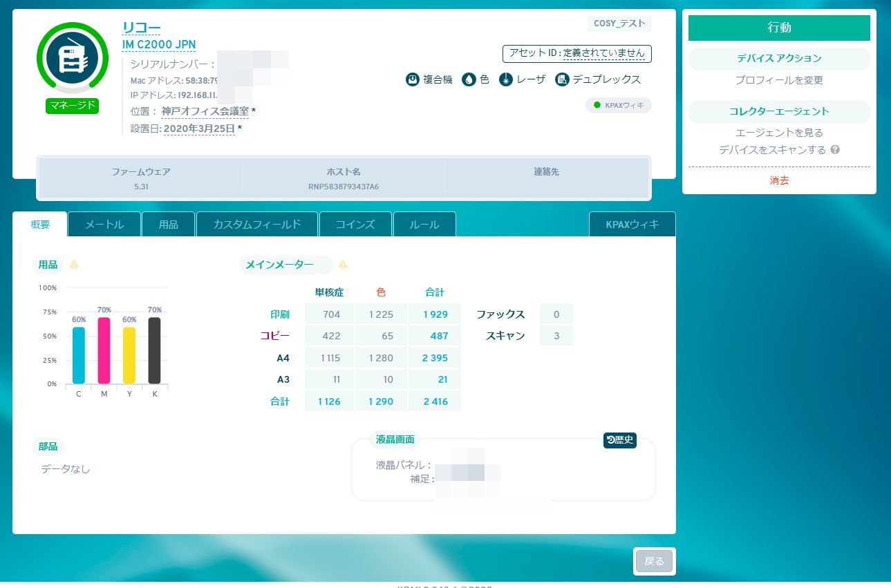Click the データなし text under 部品
This screenshot has height=588, width=891.
(66, 469)
